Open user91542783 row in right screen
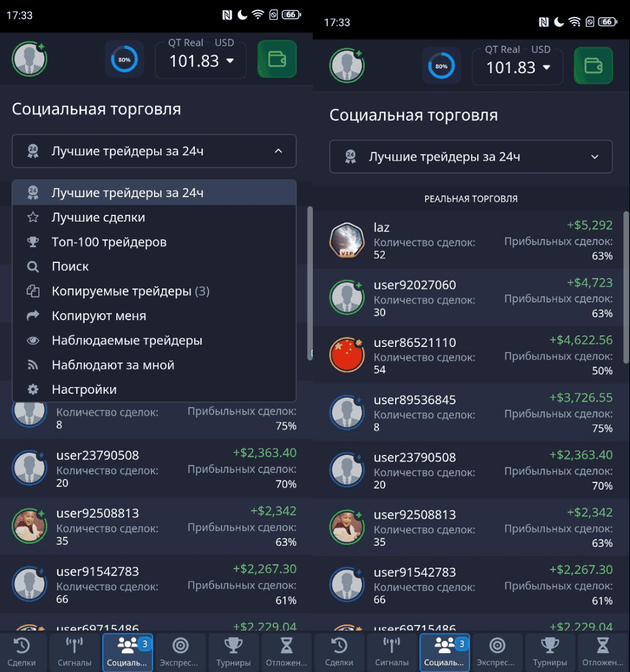Screen dimensions: 630x672 [471, 585]
